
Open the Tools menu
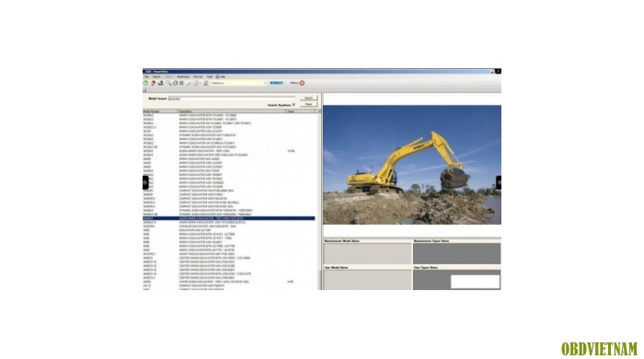(x=210, y=76)
